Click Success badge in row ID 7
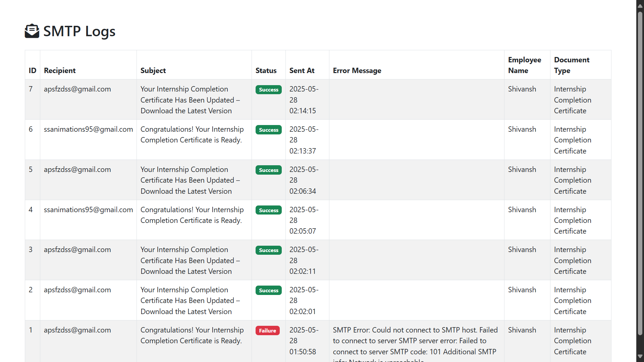The image size is (644, 362). (x=268, y=89)
